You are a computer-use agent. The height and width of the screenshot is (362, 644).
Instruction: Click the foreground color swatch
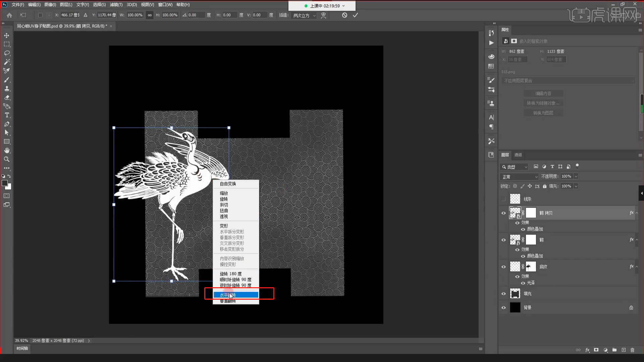pyautogui.click(x=5, y=183)
